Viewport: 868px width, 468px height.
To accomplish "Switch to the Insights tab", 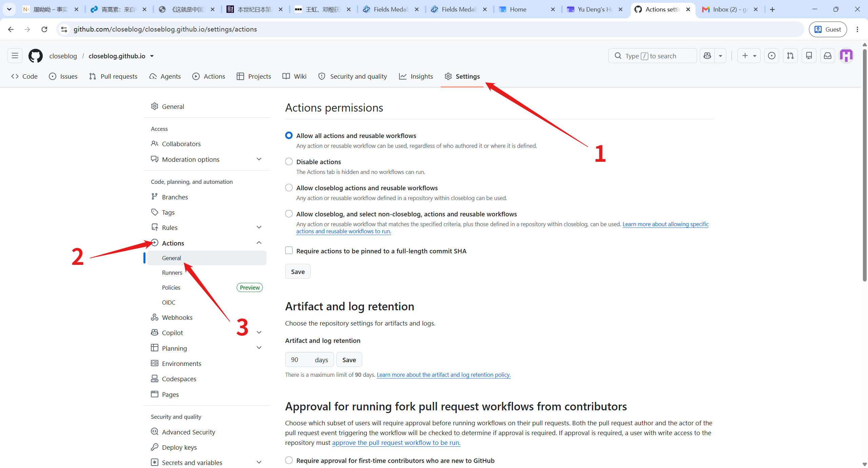I will pyautogui.click(x=416, y=76).
